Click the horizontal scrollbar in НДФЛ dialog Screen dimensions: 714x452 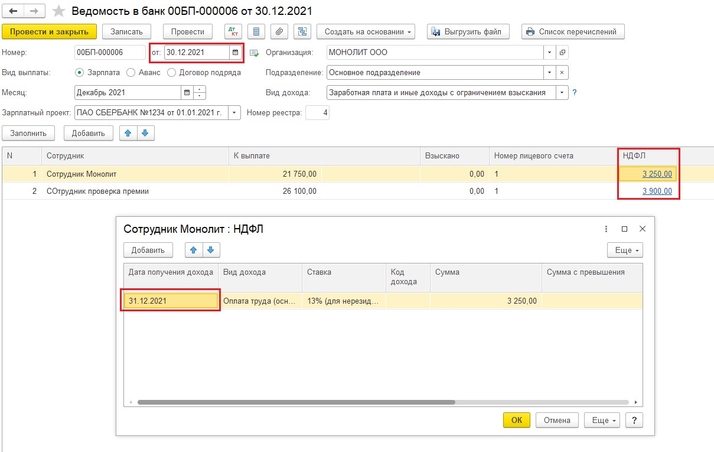click(x=300, y=401)
